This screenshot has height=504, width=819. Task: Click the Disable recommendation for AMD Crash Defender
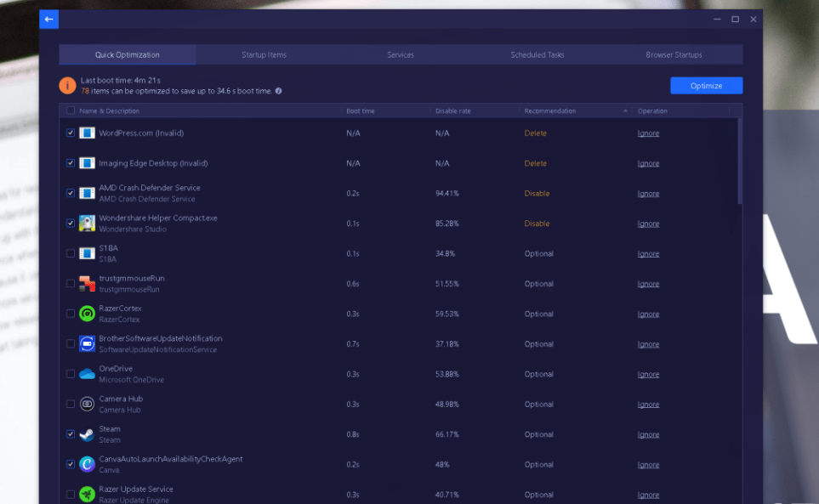pyautogui.click(x=537, y=193)
